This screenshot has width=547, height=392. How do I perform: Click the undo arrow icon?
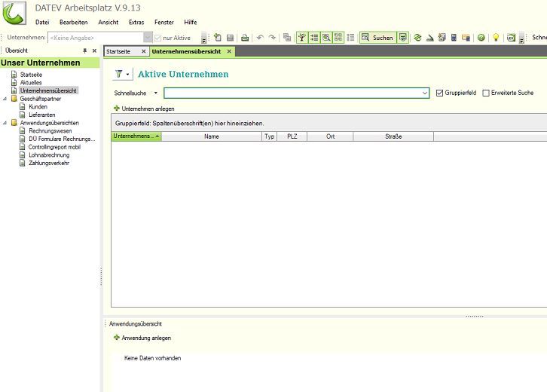[260, 38]
